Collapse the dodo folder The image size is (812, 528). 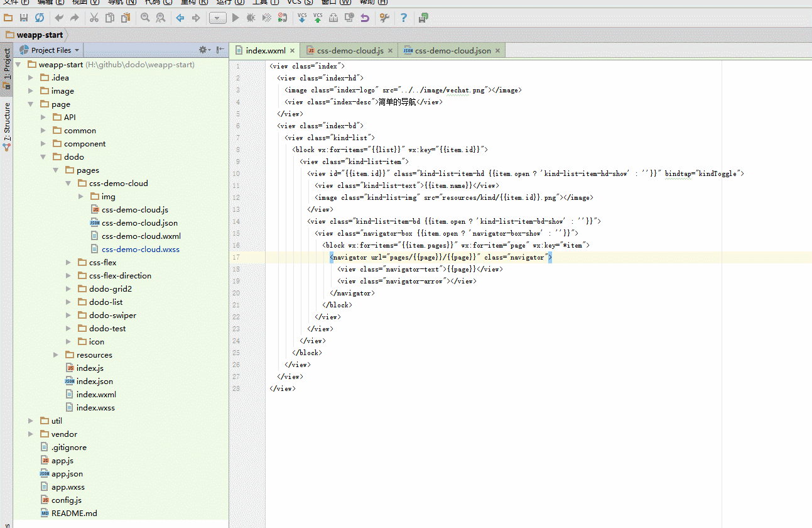(43, 157)
